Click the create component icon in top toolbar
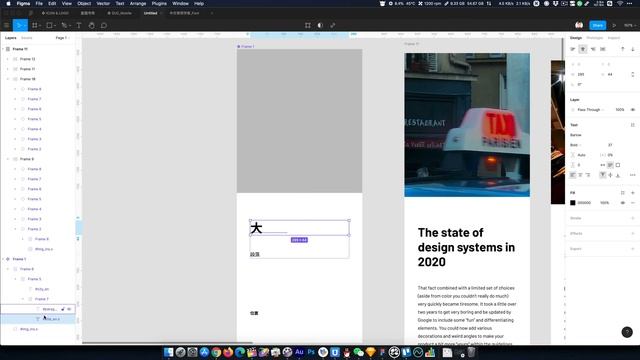640x360 pixels. (x=308, y=25)
